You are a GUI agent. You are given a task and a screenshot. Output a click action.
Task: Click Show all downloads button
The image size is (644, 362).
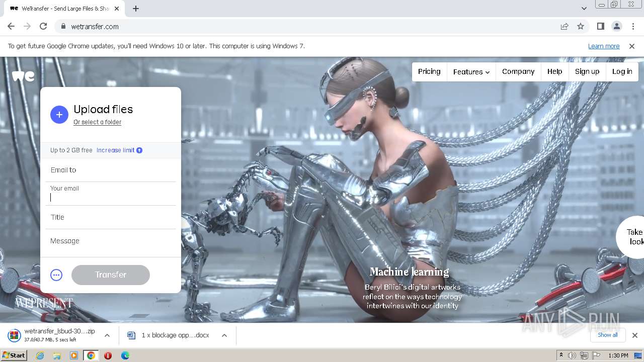click(608, 335)
